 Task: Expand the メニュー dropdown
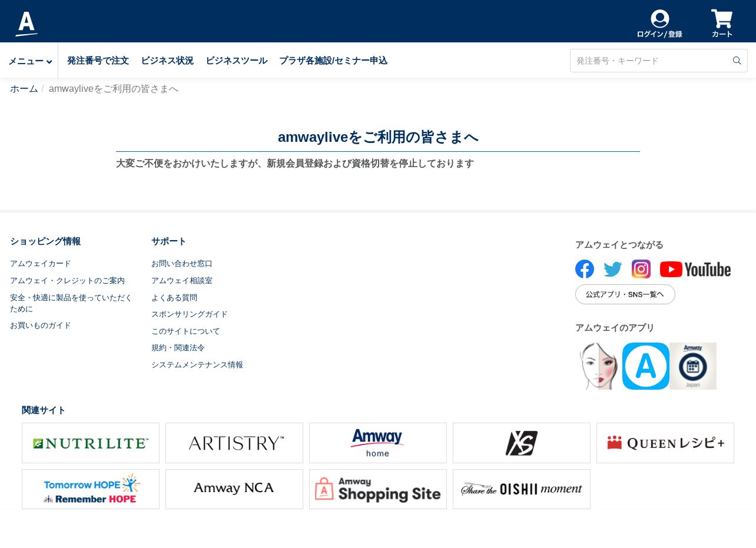pyautogui.click(x=30, y=61)
